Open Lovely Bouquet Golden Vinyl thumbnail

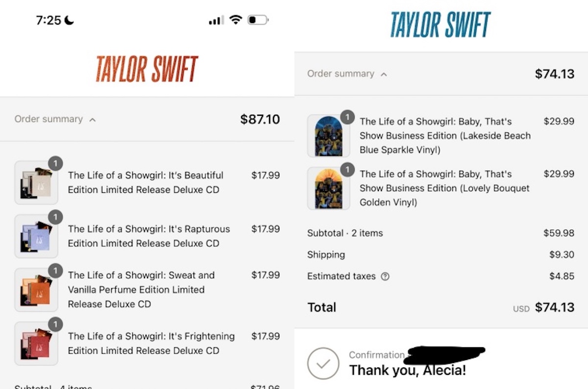pyautogui.click(x=328, y=188)
